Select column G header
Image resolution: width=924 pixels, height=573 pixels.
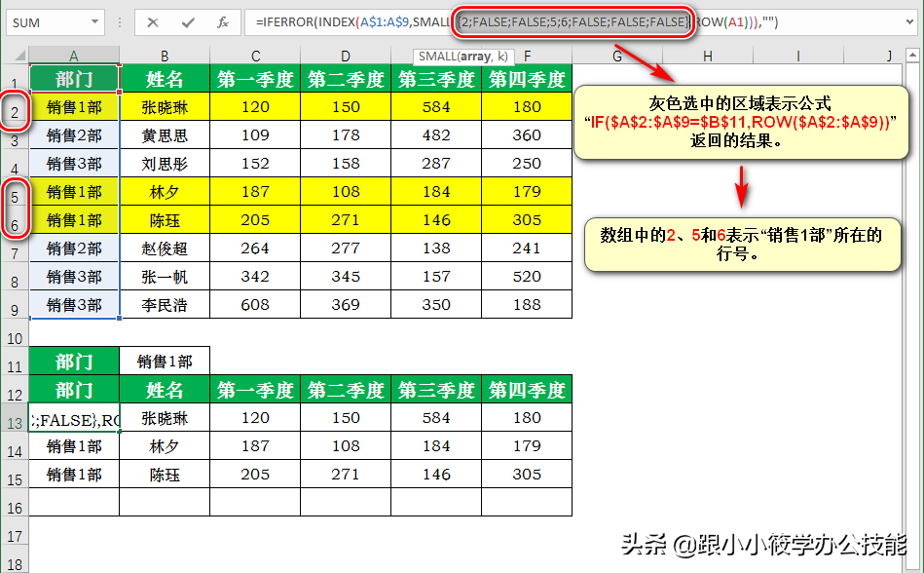[x=617, y=56]
